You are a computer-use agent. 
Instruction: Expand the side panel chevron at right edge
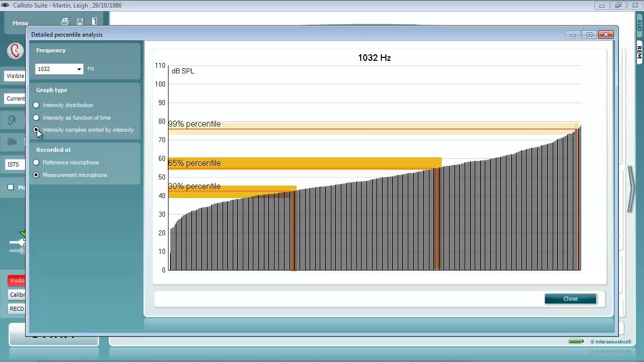tap(631, 190)
